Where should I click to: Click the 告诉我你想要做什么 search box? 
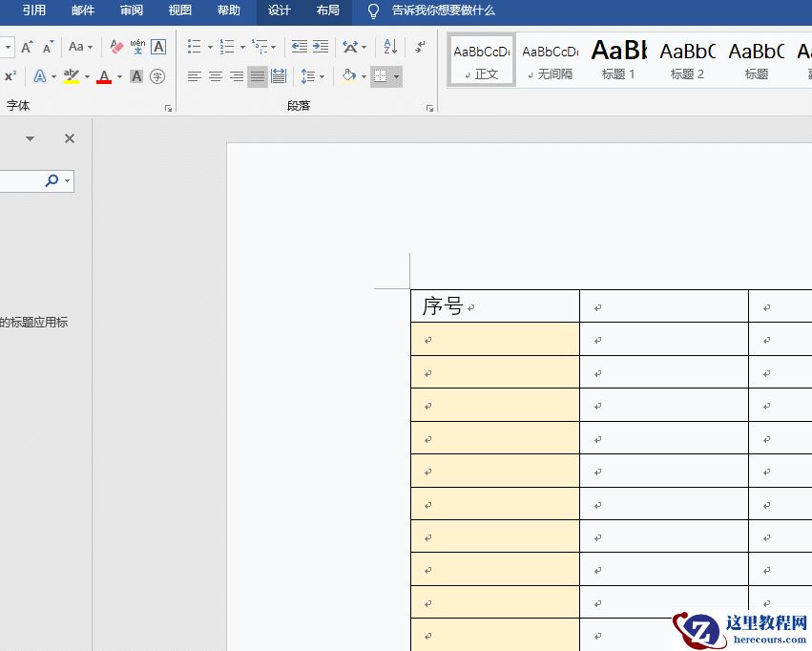click(444, 10)
